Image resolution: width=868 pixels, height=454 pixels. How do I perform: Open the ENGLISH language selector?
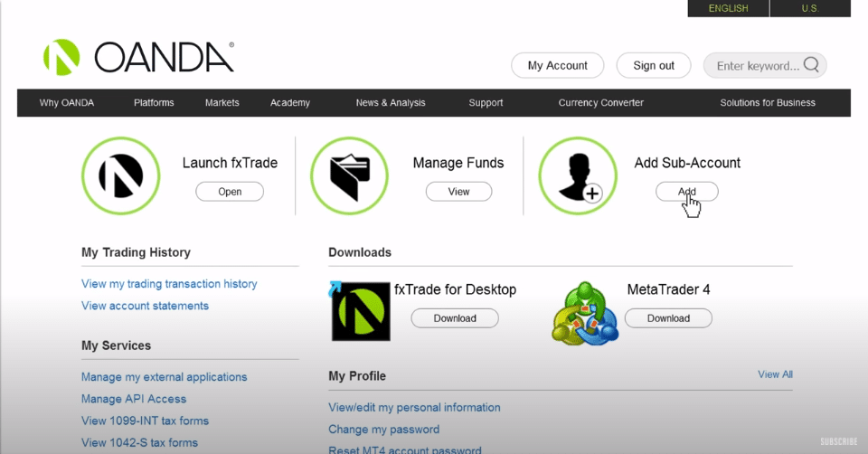pyautogui.click(x=728, y=8)
